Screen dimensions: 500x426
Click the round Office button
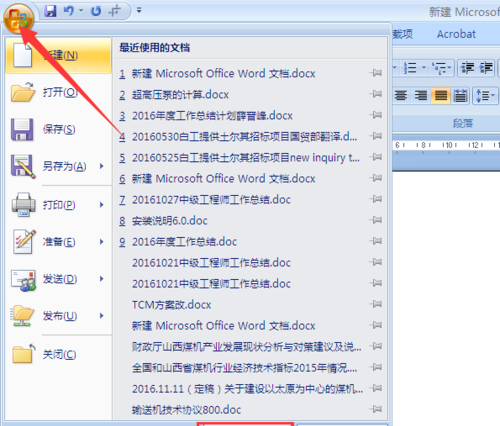pos(19,19)
